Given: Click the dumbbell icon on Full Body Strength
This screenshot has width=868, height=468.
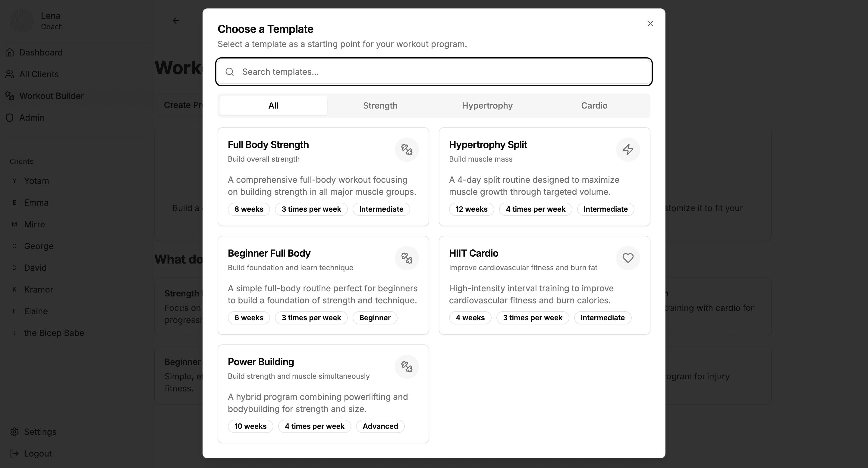Looking at the screenshot, I should pyautogui.click(x=407, y=149).
